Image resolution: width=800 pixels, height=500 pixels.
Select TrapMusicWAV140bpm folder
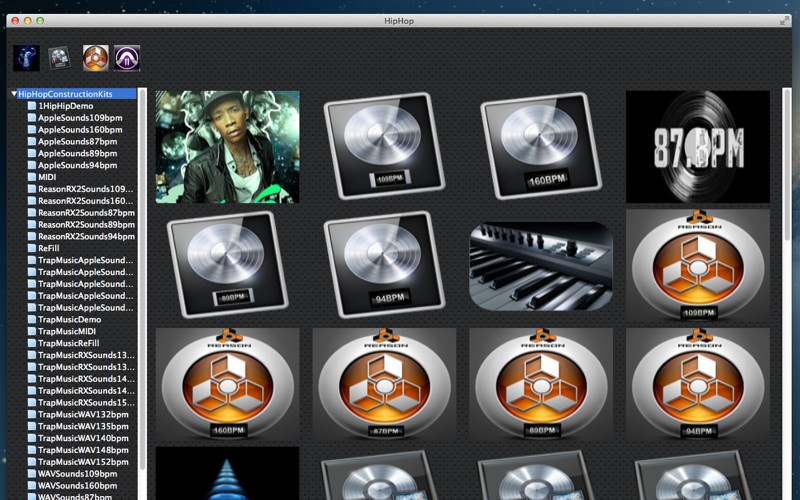[83, 438]
